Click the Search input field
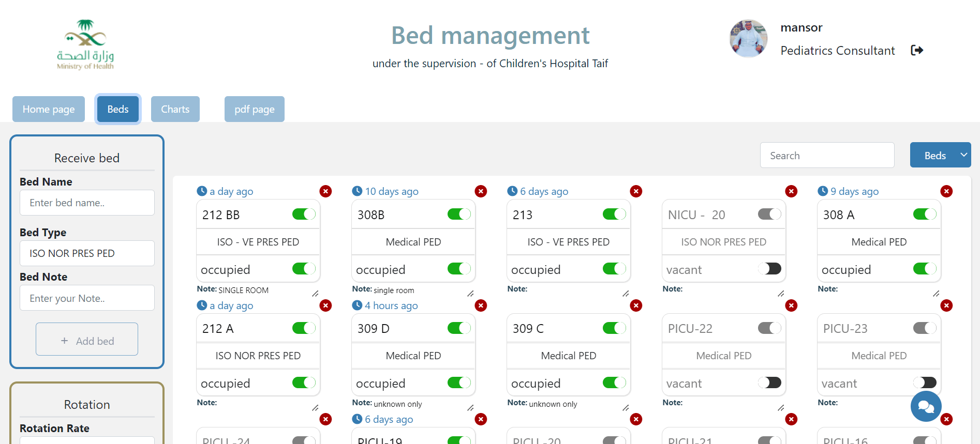The width and height of the screenshot is (980, 444). (827, 155)
